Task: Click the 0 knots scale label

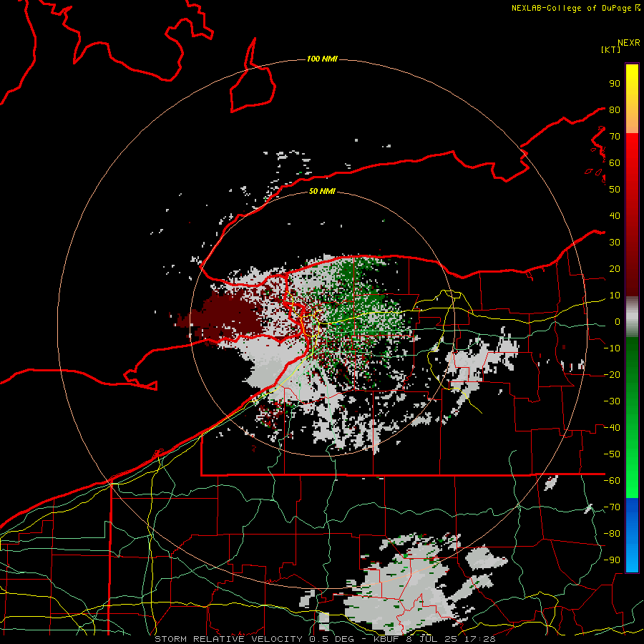Action: click(618, 321)
